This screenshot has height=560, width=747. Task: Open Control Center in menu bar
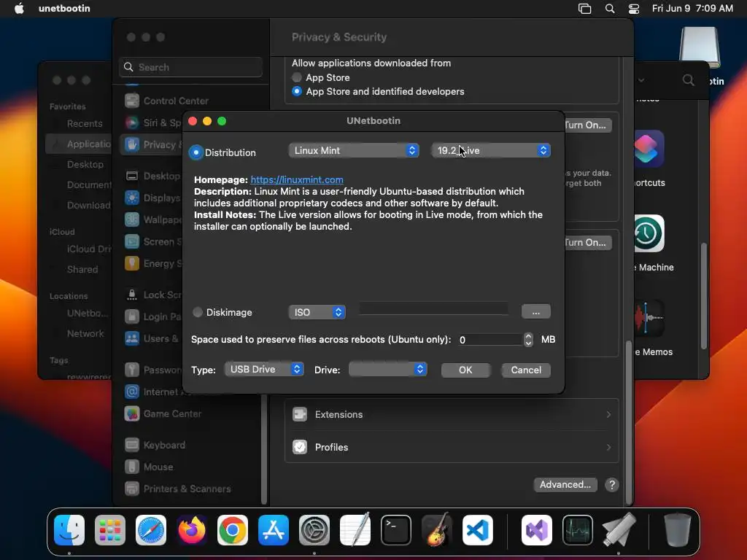[x=634, y=8]
